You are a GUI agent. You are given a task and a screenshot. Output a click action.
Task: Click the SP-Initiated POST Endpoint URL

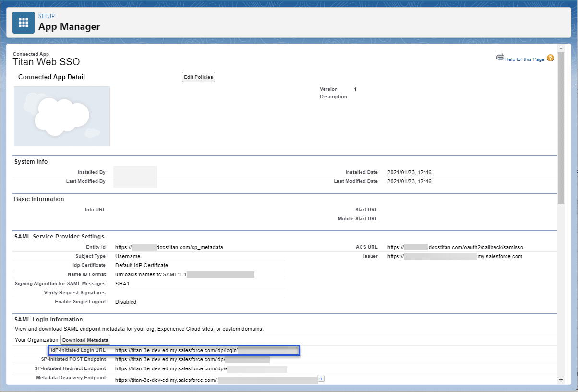point(170,359)
